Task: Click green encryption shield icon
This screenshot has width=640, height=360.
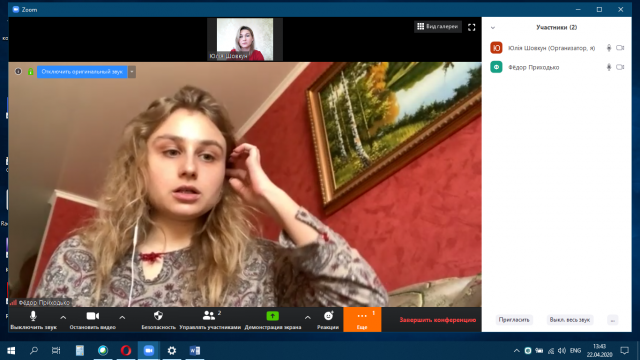Action: (x=30, y=72)
